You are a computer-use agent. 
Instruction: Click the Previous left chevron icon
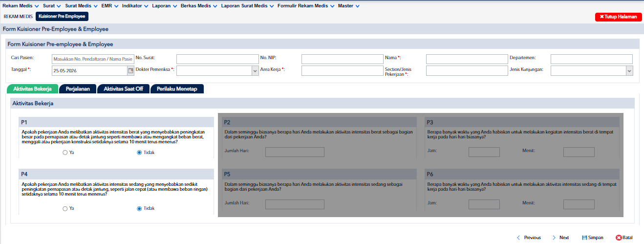click(x=518, y=238)
